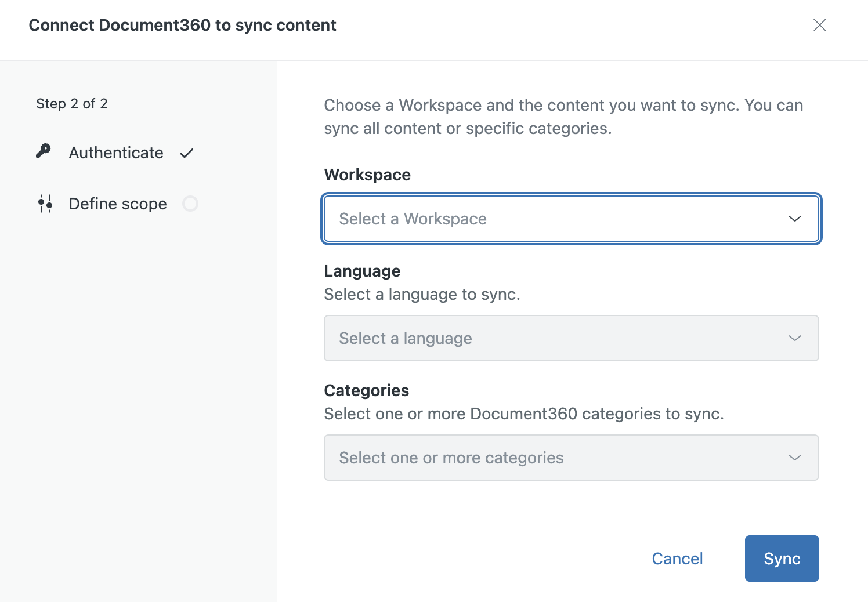Click the chevron arrow in Language field

794,338
